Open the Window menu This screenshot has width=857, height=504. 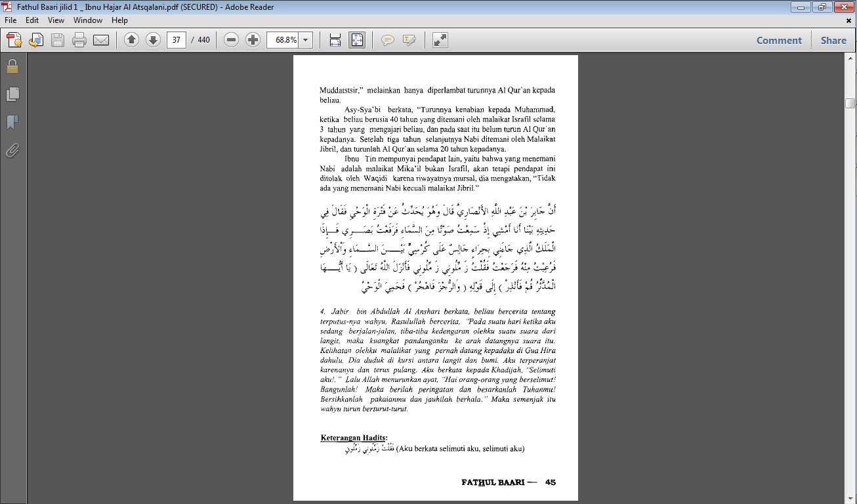tap(87, 20)
